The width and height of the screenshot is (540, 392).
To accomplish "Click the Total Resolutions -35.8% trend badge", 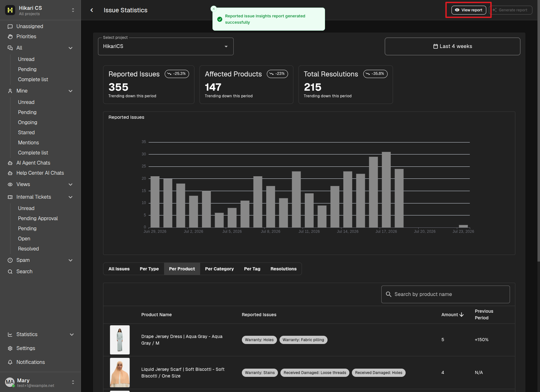I will [375, 74].
